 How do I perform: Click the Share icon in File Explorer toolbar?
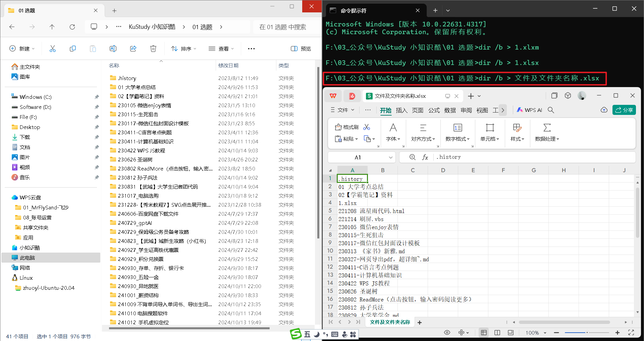coord(133,49)
